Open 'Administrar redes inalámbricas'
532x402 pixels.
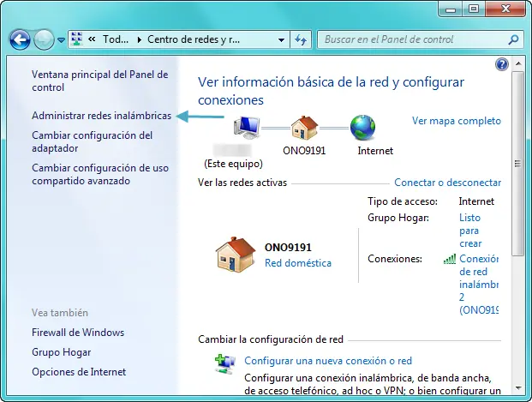click(x=101, y=116)
